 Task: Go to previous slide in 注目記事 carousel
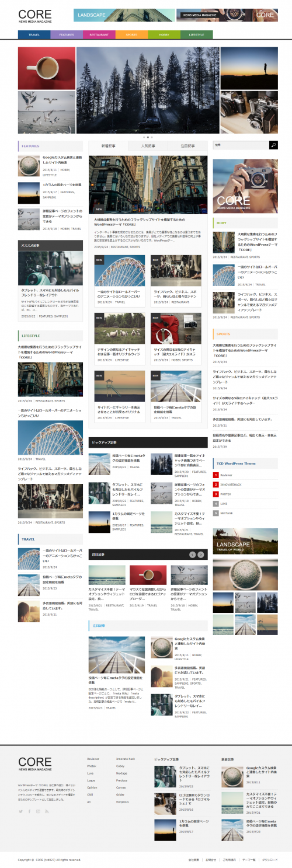click(192, 554)
